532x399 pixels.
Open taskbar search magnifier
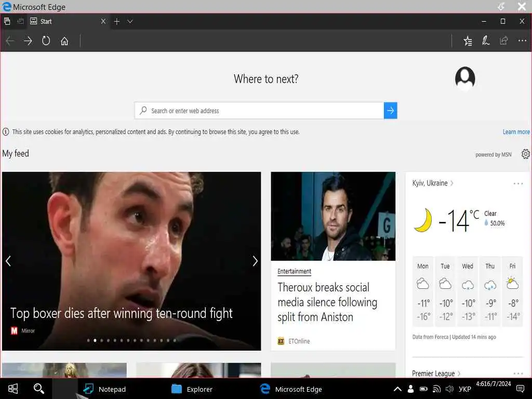38,389
